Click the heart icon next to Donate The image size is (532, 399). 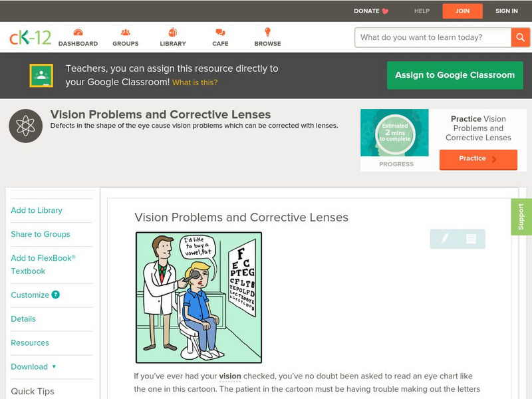click(x=384, y=11)
